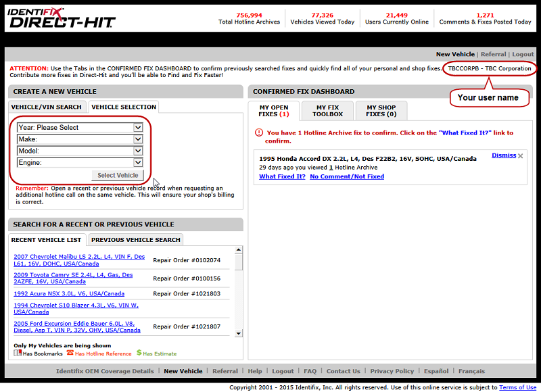Click the TBCCORPB - TBC Corporation user name
The image size is (541, 392).
pyautogui.click(x=489, y=68)
